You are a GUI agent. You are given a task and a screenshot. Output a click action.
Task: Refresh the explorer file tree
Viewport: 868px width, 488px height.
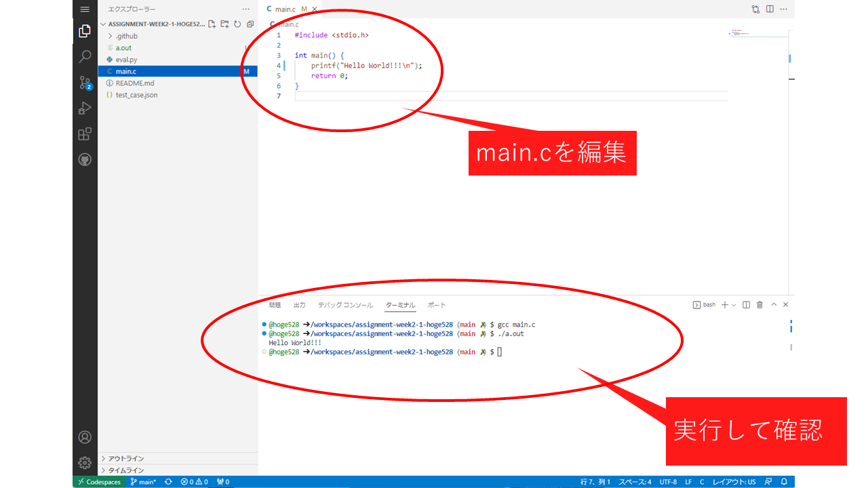point(237,24)
